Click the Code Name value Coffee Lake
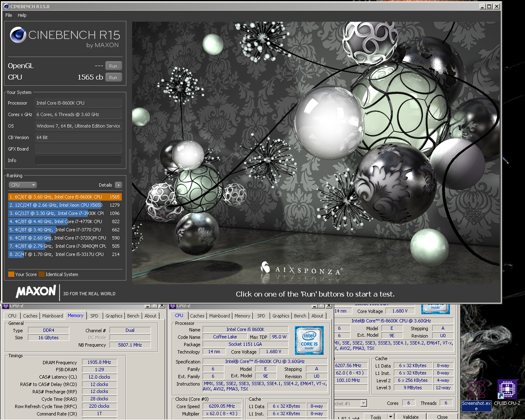Viewport: 525px width, 420px height. point(225,337)
